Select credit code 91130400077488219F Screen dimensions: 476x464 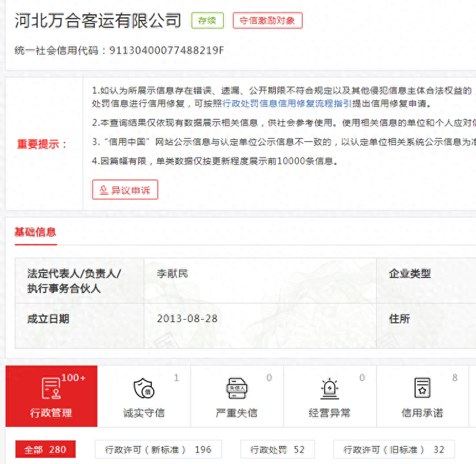(167, 50)
